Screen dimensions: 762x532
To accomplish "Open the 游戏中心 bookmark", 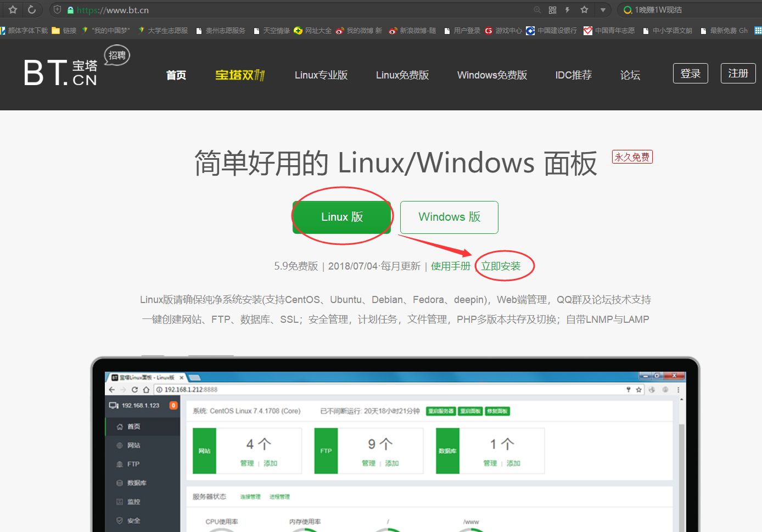I will 503,31.
